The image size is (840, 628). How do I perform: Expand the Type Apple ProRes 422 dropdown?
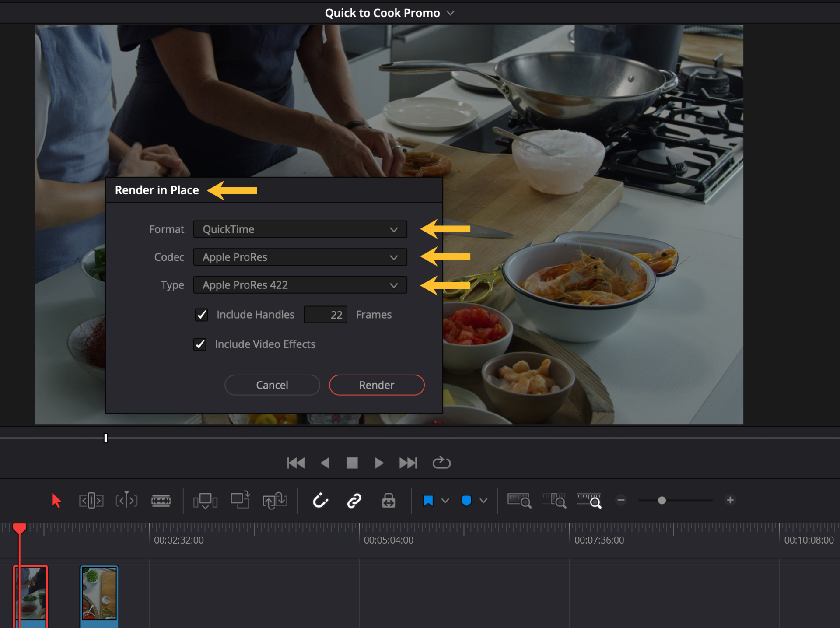click(300, 285)
